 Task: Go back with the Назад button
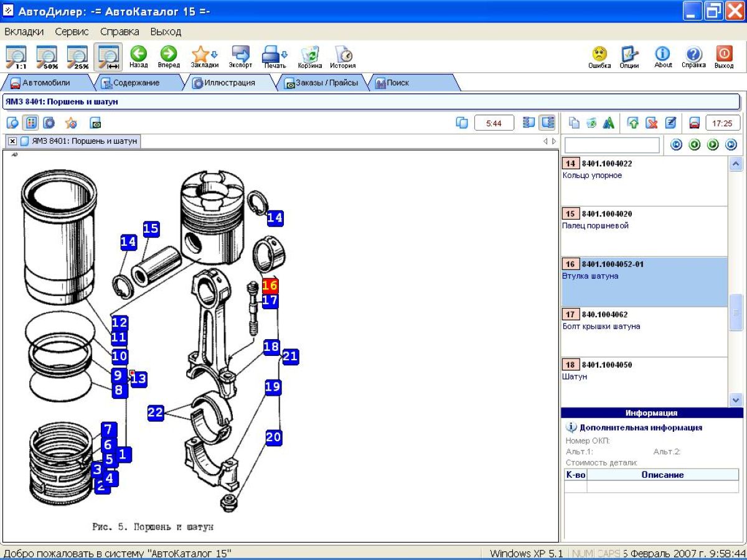click(138, 57)
